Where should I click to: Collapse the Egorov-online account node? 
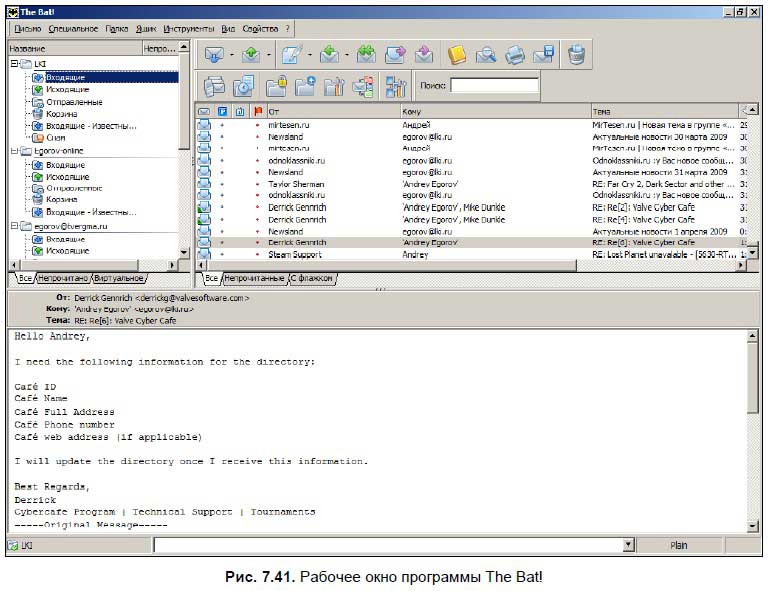click(x=14, y=151)
